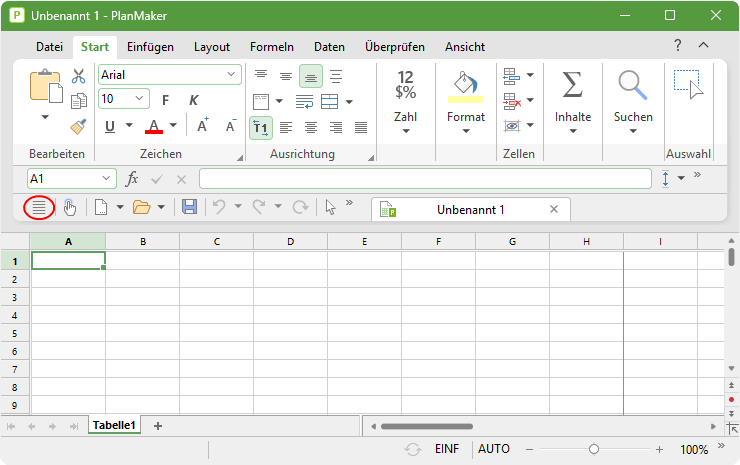Open the Datei menu
The width and height of the screenshot is (740, 465).
point(50,47)
